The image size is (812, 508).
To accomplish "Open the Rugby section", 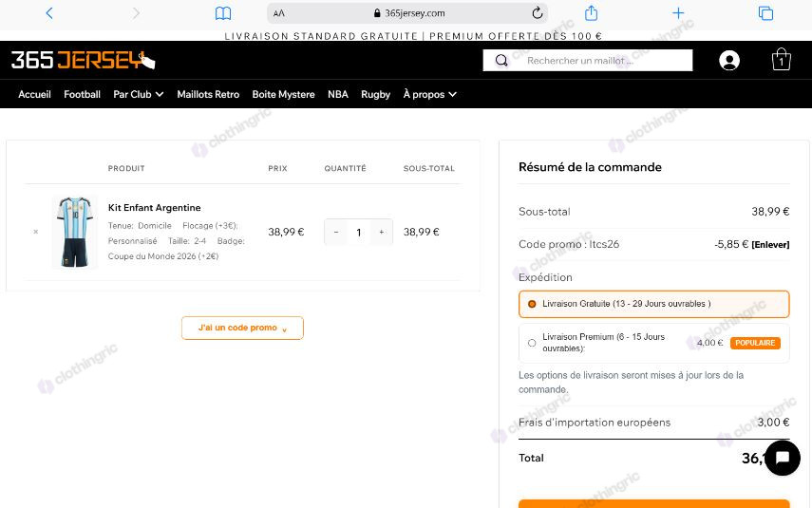I will tap(375, 94).
